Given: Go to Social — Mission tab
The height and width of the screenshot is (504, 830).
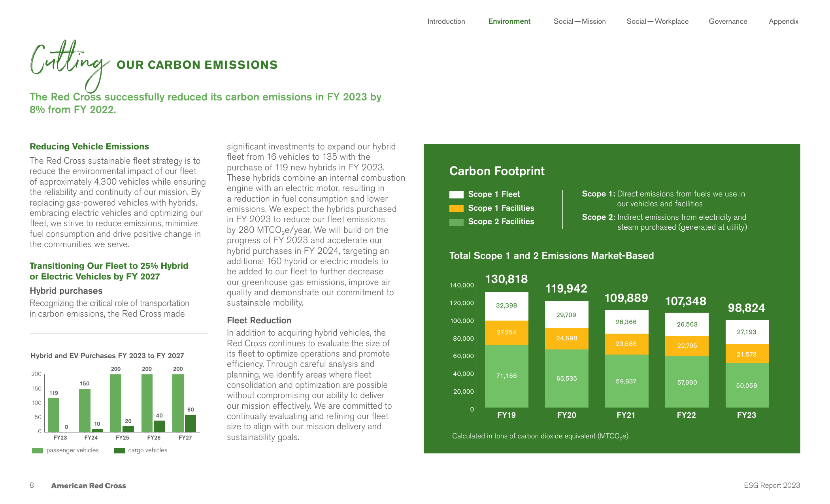Looking at the screenshot, I should (579, 21).
